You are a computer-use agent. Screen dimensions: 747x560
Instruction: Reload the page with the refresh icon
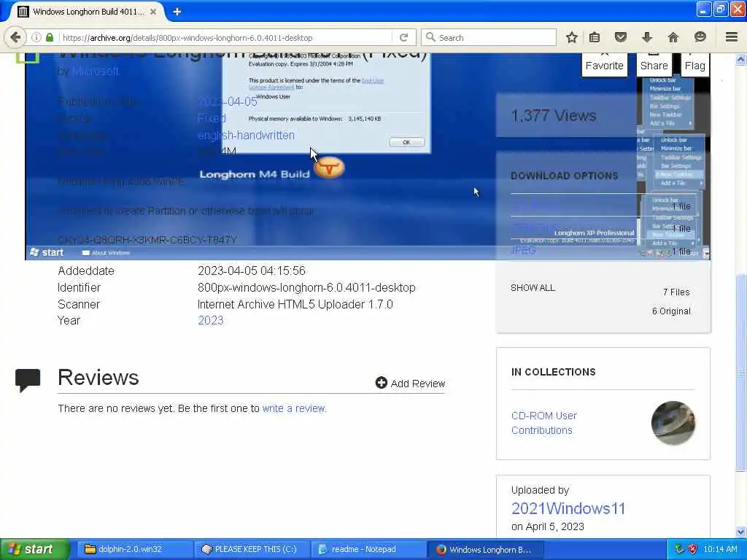point(403,37)
